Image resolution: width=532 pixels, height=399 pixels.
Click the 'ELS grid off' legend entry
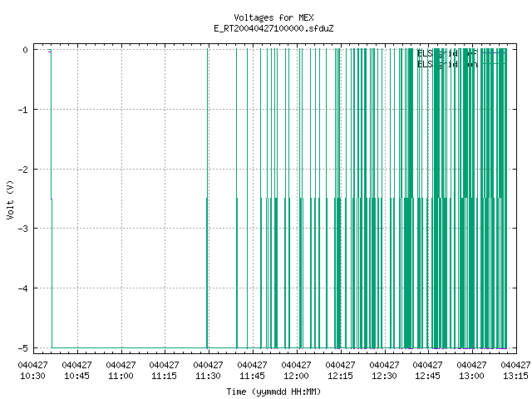pos(447,53)
